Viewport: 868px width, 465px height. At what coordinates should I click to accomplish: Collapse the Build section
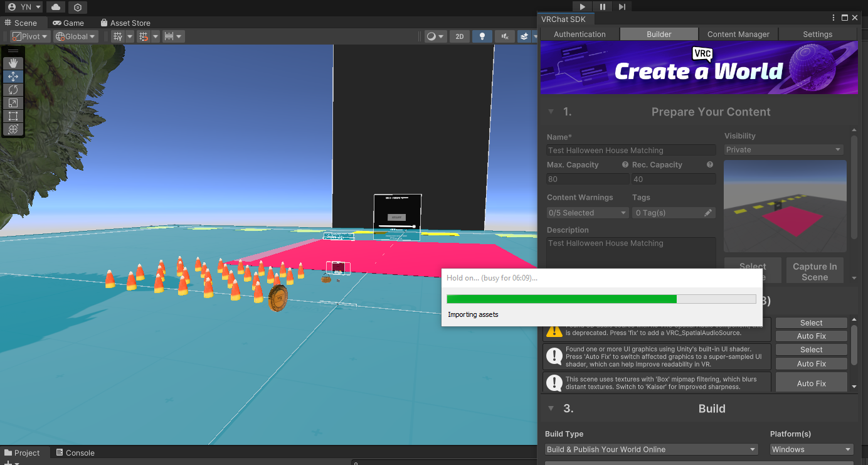point(551,409)
